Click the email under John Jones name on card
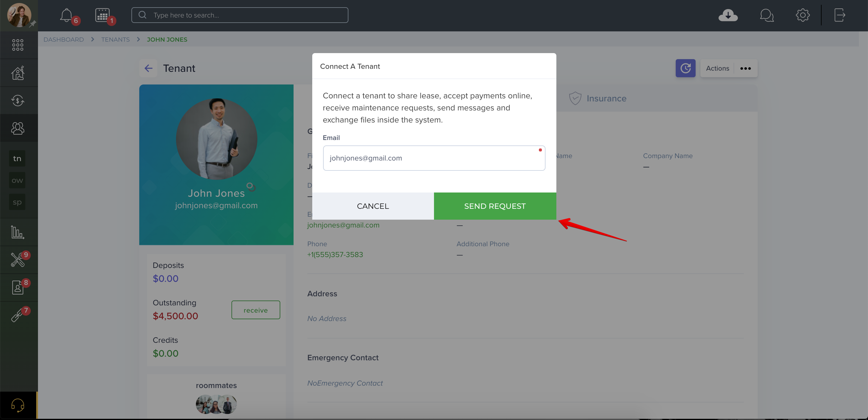This screenshot has width=868, height=420. (216, 205)
